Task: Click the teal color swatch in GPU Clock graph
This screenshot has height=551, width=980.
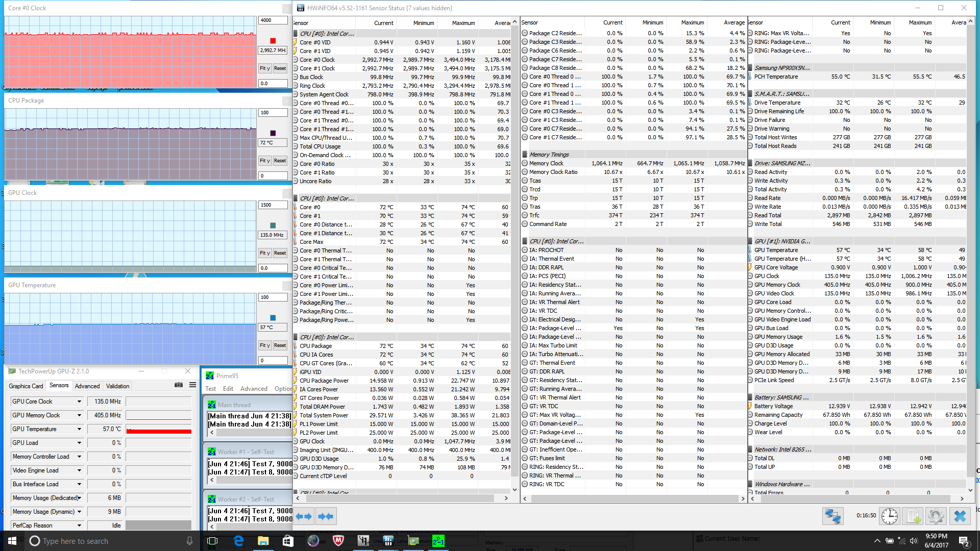Action: pos(273,226)
